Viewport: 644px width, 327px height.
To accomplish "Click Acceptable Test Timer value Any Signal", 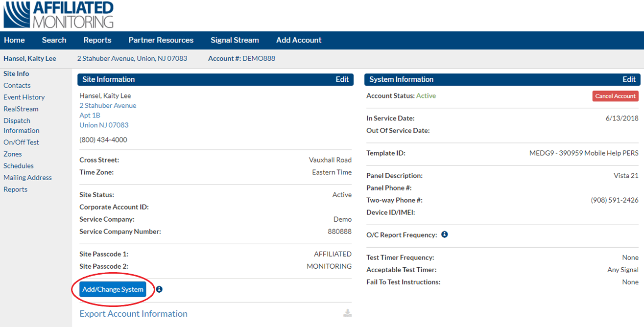I will click(623, 269).
